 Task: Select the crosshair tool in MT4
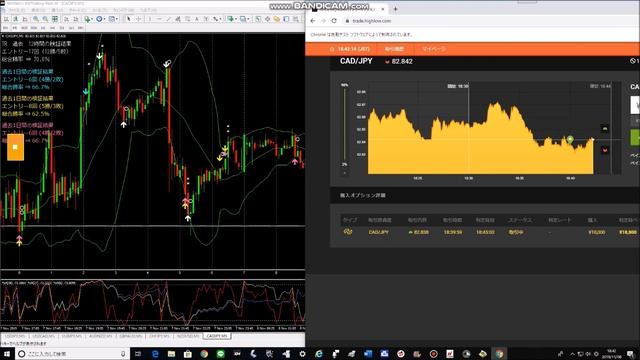tap(138, 19)
